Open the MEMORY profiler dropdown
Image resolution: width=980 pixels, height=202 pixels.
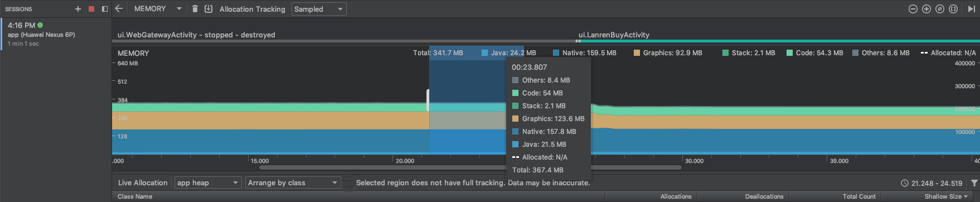158,9
